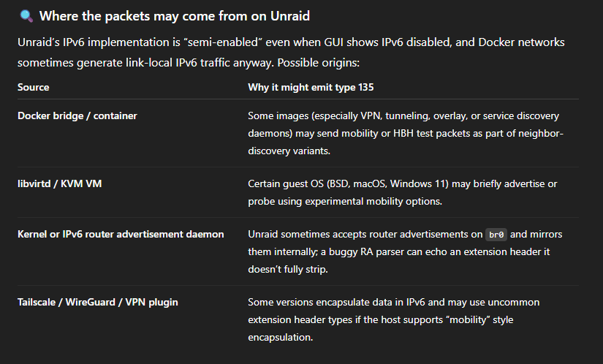Viewport: 603px width, 364px height.
Task: Select the 'Docker bridge / container' cell
Action: (x=77, y=115)
